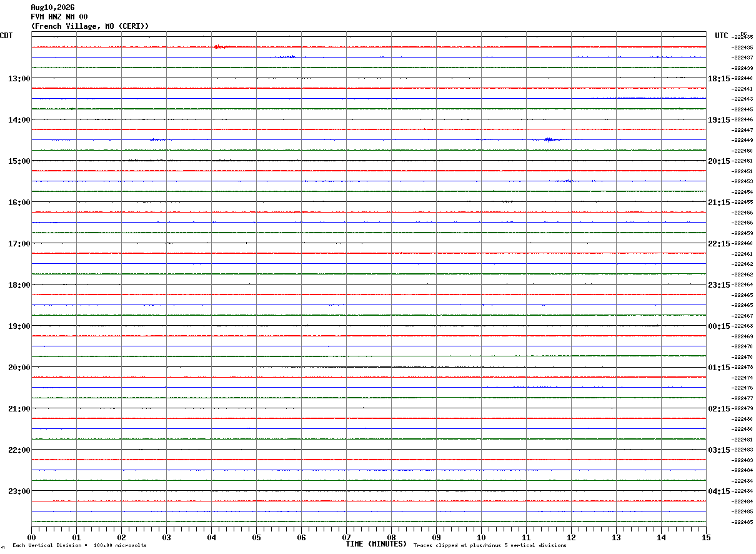Click the FVM HNZ NM 00 station code
This screenshot has height=554, width=756.
click(59, 17)
